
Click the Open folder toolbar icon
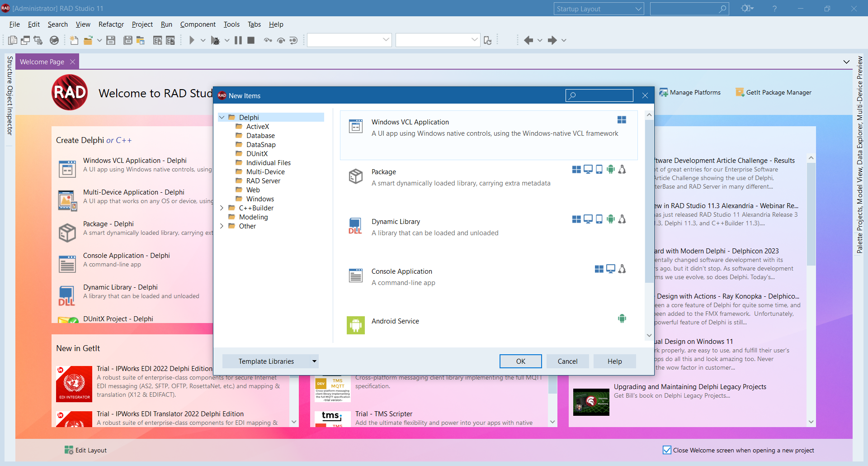coord(88,40)
